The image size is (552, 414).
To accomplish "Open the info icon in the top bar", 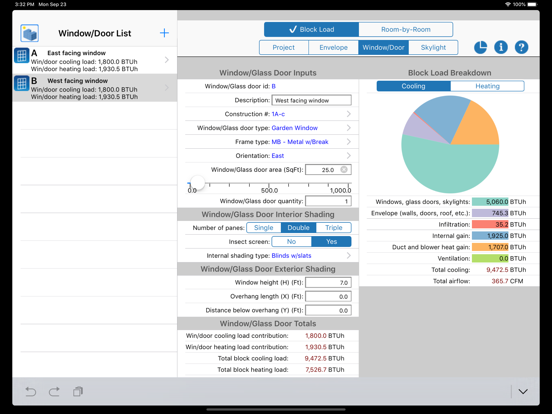I will 501,47.
